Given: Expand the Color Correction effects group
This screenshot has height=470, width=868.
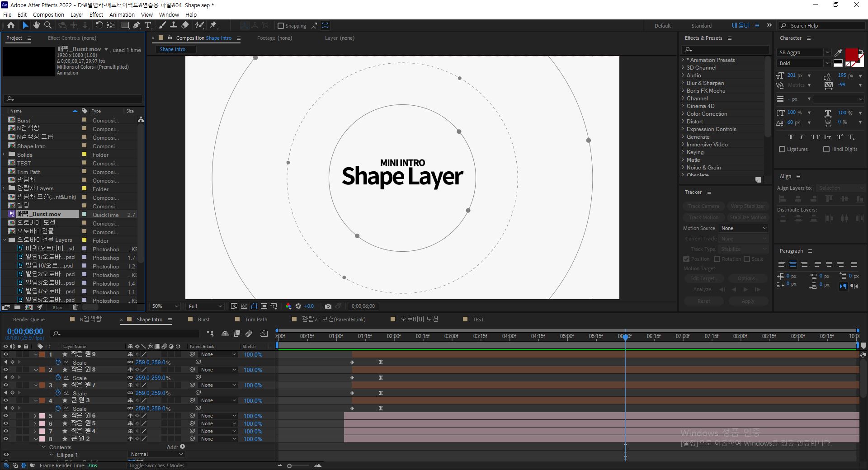Looking at the screenshot, I should [683, 113].
